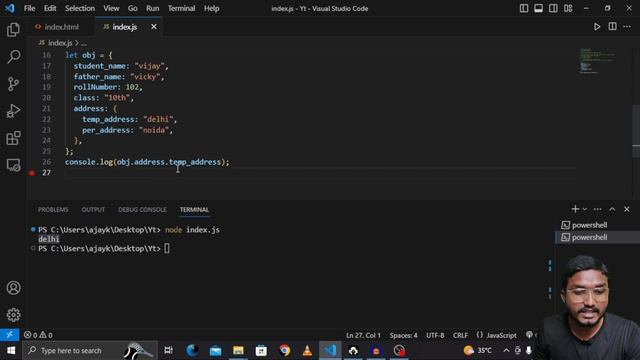Click the "delhi" terminal output text

click(49, 239)
